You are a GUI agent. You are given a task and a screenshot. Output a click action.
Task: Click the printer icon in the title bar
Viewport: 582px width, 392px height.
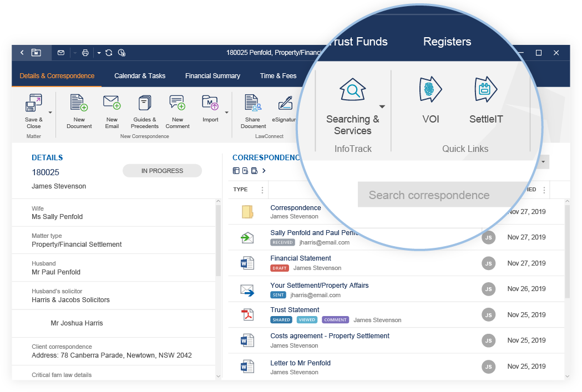(85, 53)
